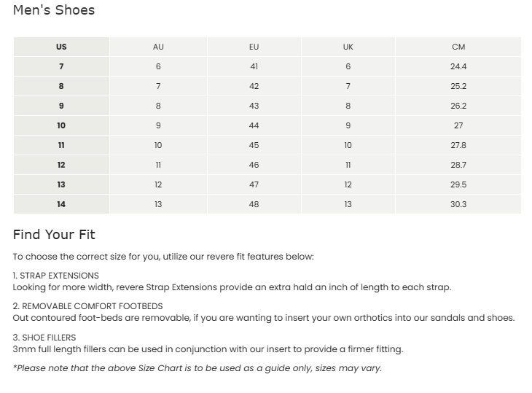Click the size chart disclaimer note

click(197, 368)
